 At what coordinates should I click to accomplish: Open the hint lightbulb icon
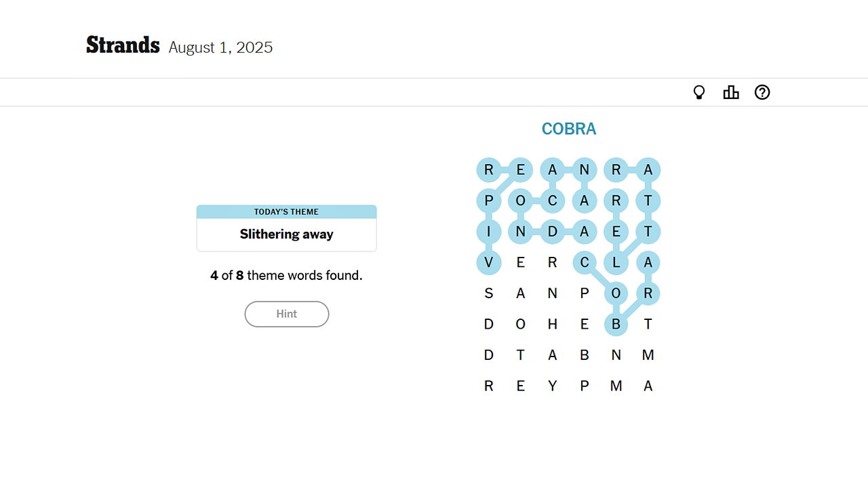pos(698,92)
